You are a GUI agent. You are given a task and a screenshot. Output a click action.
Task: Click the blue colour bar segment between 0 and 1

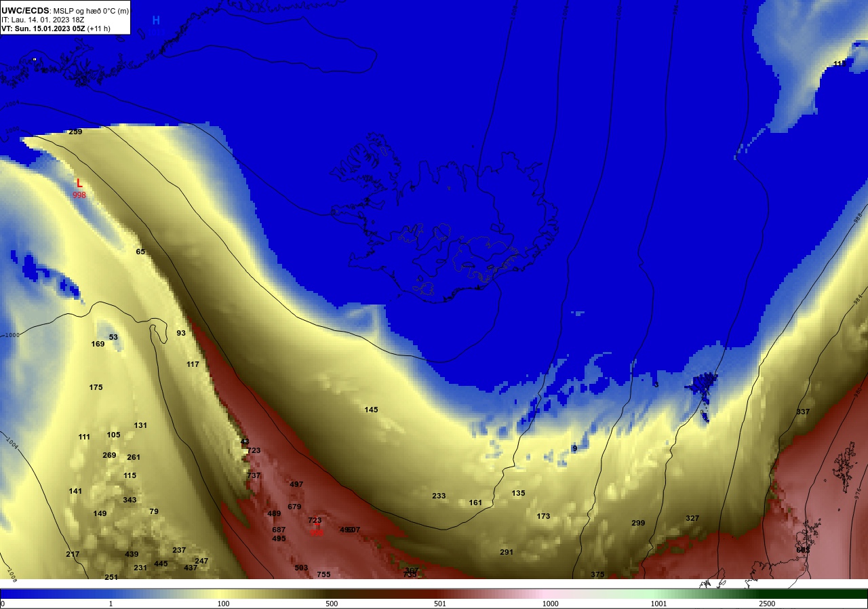click(56, 593)
